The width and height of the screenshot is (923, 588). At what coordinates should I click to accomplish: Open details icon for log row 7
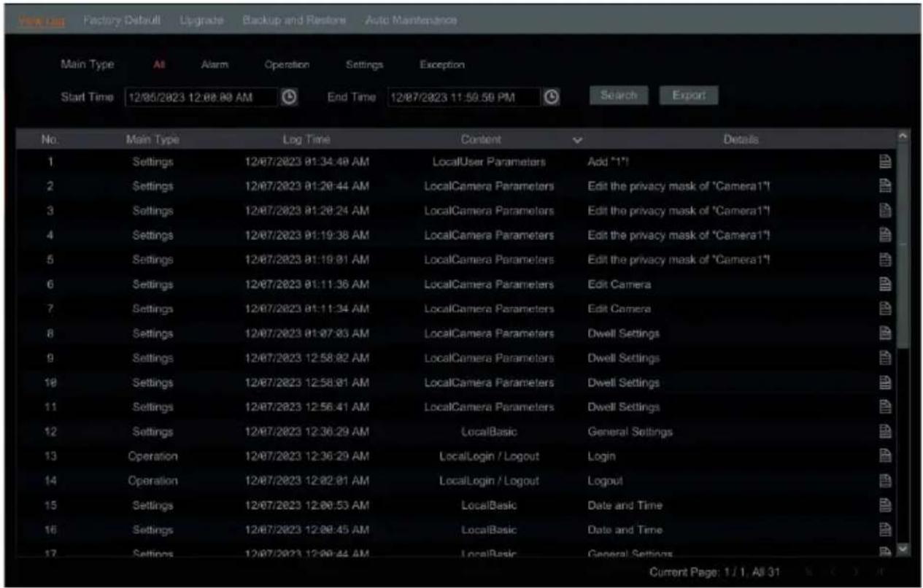885,309
